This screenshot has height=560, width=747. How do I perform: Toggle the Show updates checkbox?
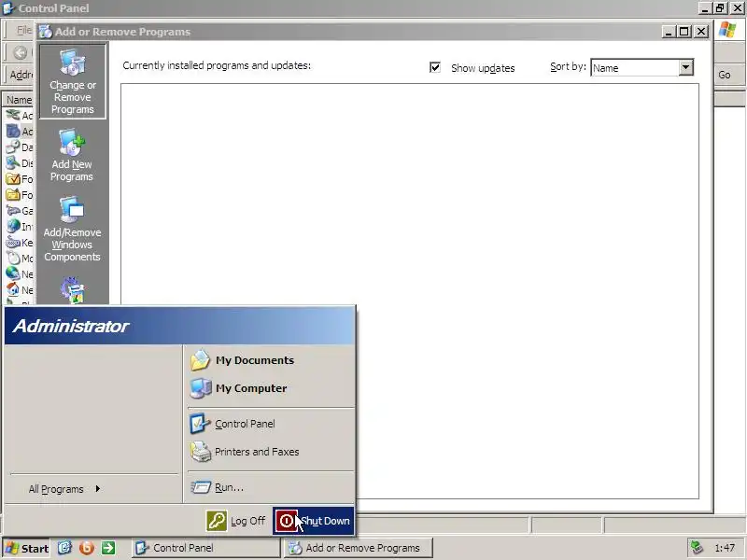click(435, 67)
